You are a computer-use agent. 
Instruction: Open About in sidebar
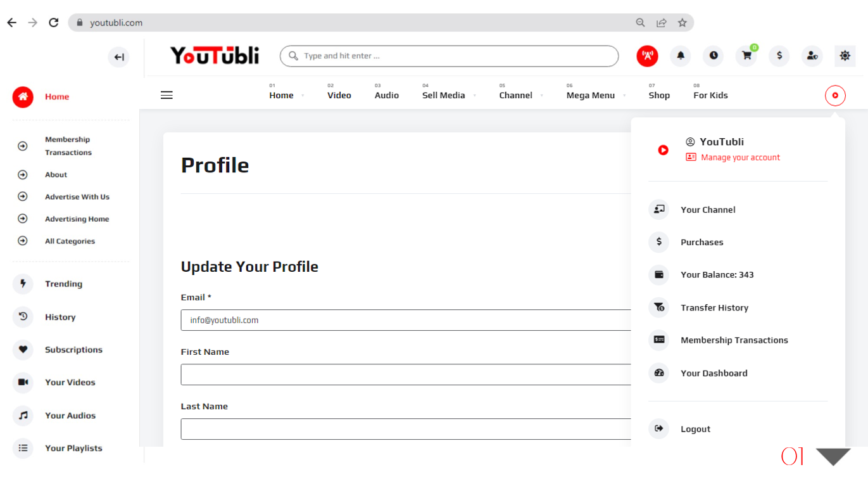56,174
